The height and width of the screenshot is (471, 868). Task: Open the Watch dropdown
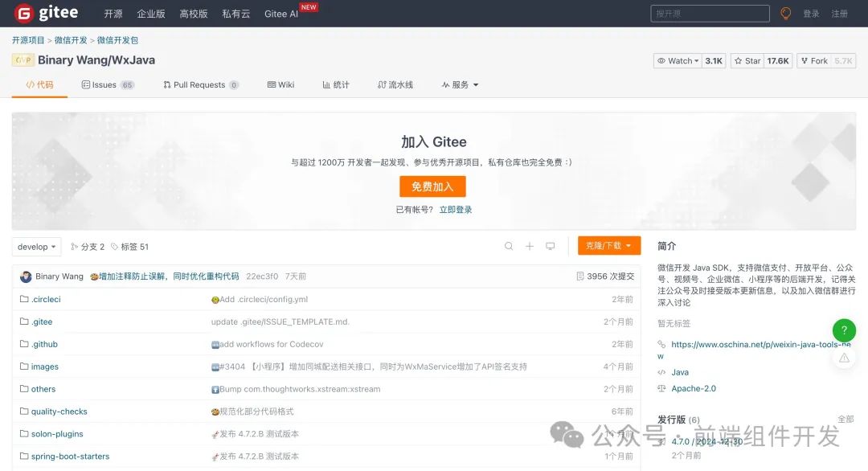pos(678,60)
